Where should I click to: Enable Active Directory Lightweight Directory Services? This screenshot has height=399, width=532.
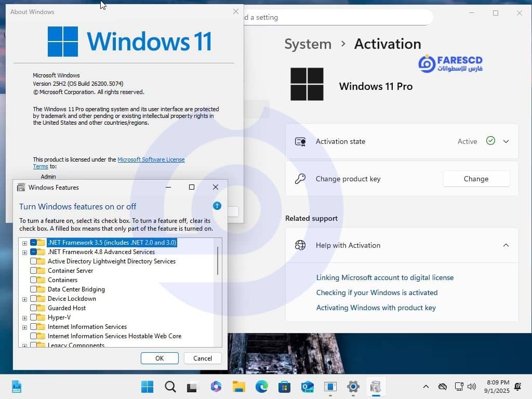(x=33, y=261)
